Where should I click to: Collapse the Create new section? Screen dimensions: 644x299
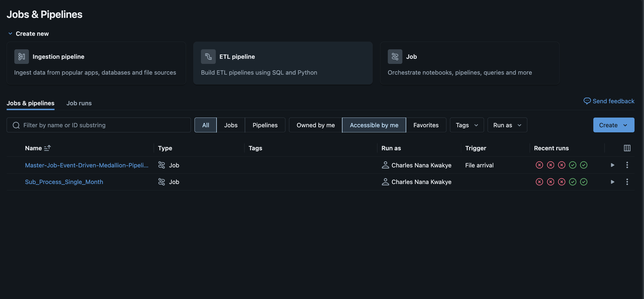10,34
